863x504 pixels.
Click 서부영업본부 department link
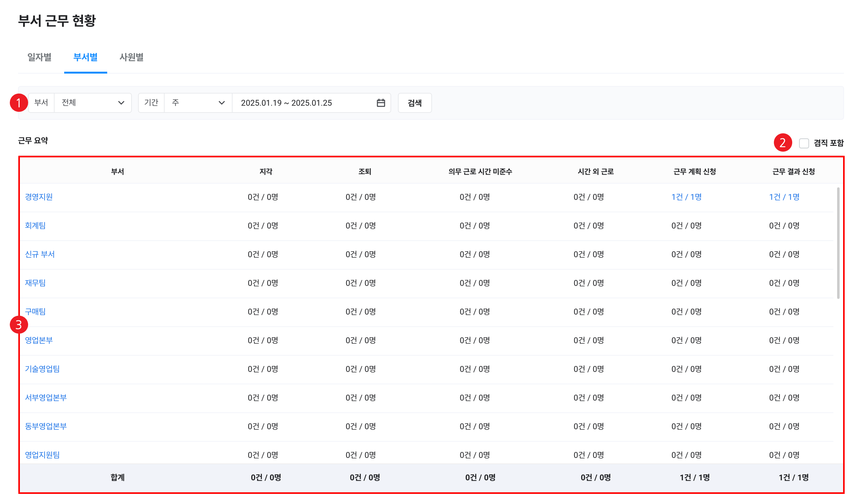point(46,398)
